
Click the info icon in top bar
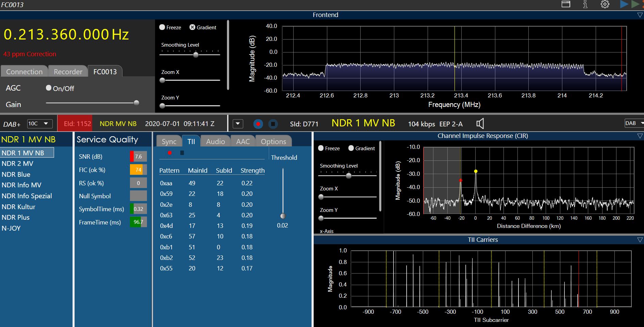coord(585,4)
